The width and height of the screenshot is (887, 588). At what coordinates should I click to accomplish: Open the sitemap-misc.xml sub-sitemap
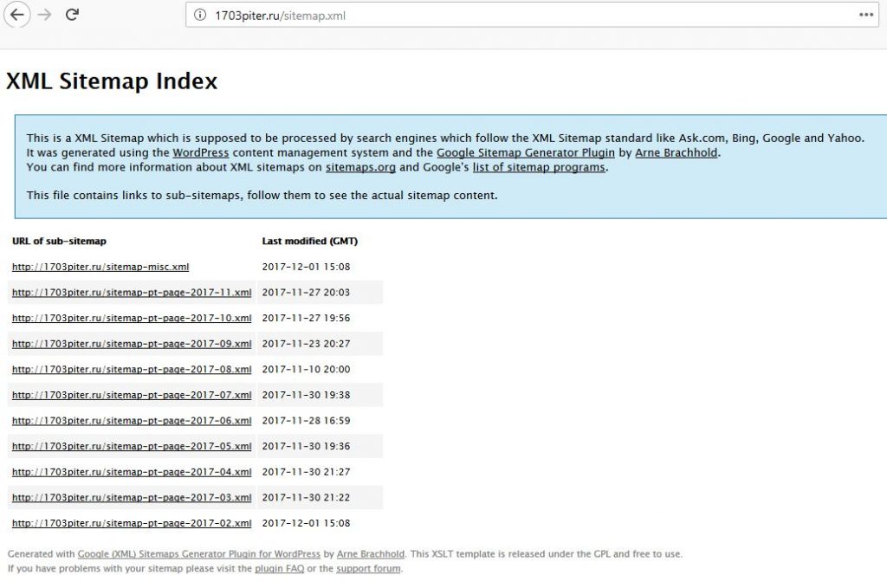[x=100, y=267]
